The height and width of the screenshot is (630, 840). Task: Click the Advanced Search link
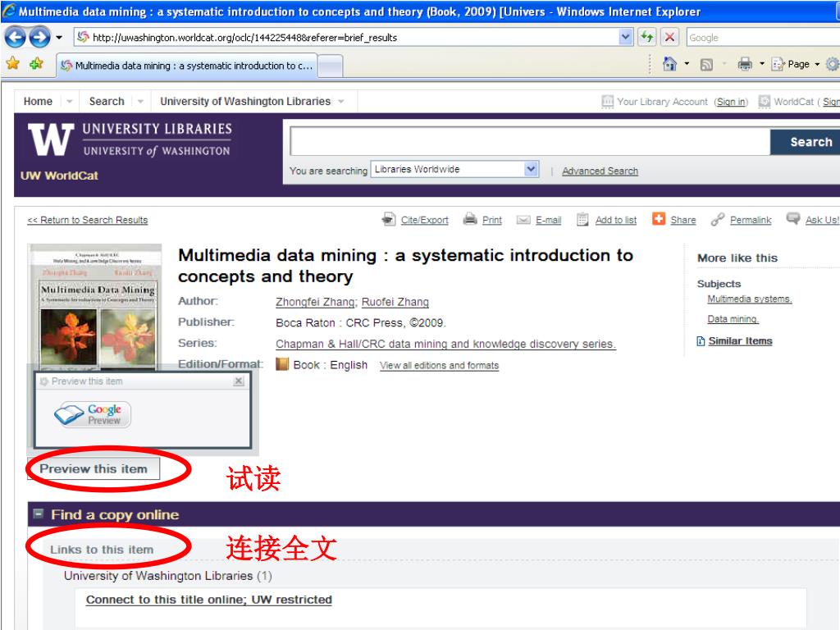click(x=600, y=171)
